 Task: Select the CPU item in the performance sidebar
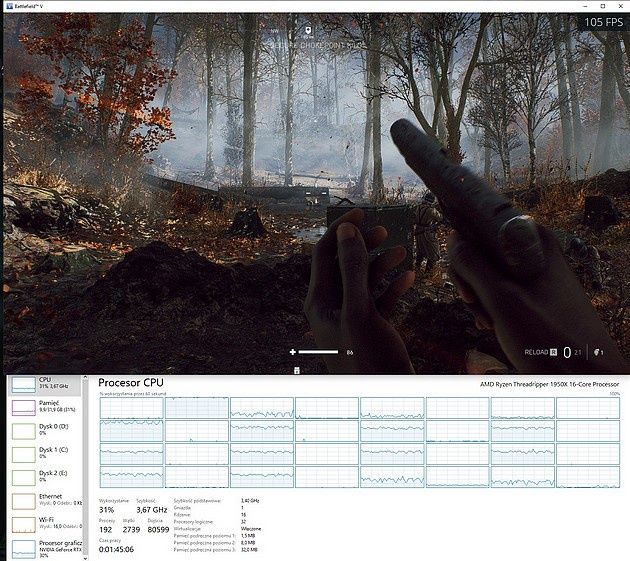tap(45, 385)
